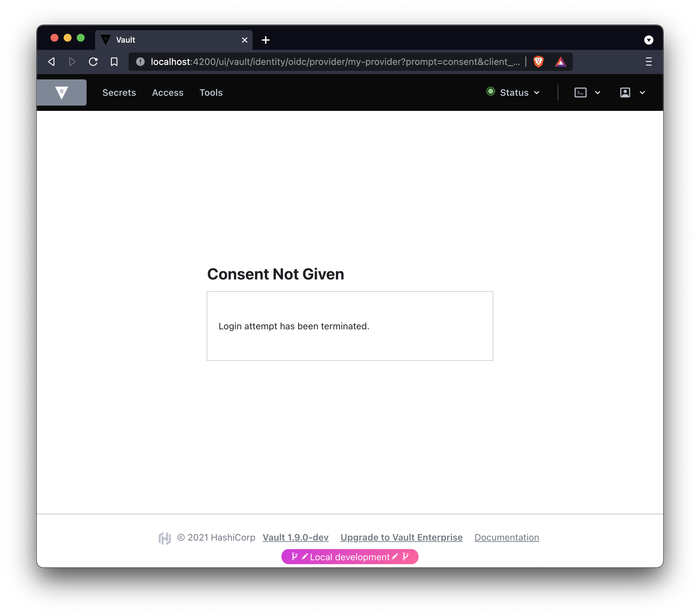This screenshot has width=700, height=616.
Task: Expand the chevron next to the console icon
Action: [x=598, y=92]
